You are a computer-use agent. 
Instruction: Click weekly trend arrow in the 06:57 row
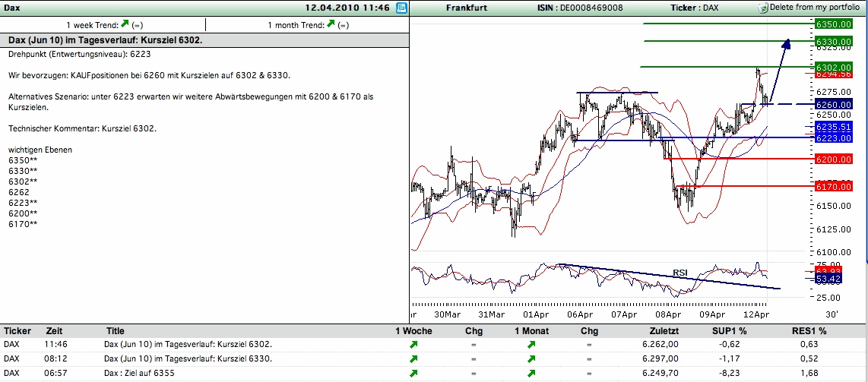[x=413, y=373]
